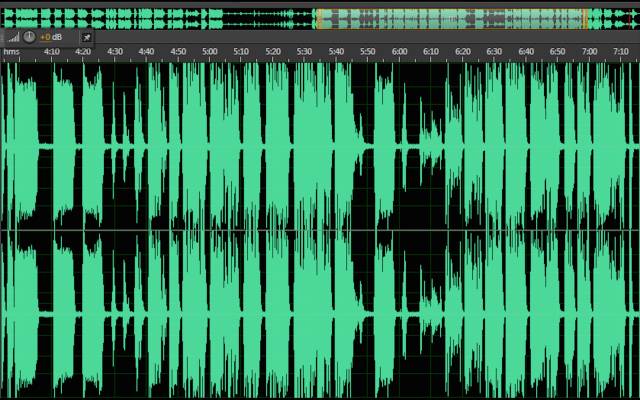
Task: Pin the HUD with the pushpin icon
Action: tap(87, 38)
